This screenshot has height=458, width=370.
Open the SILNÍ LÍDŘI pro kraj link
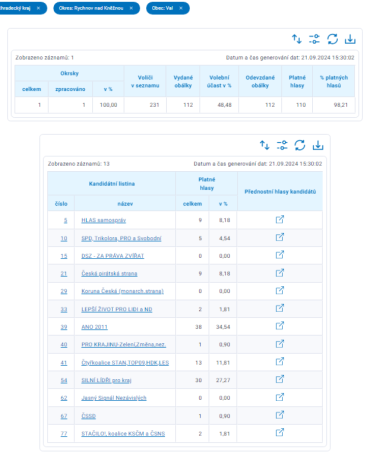tap(106, 380)
